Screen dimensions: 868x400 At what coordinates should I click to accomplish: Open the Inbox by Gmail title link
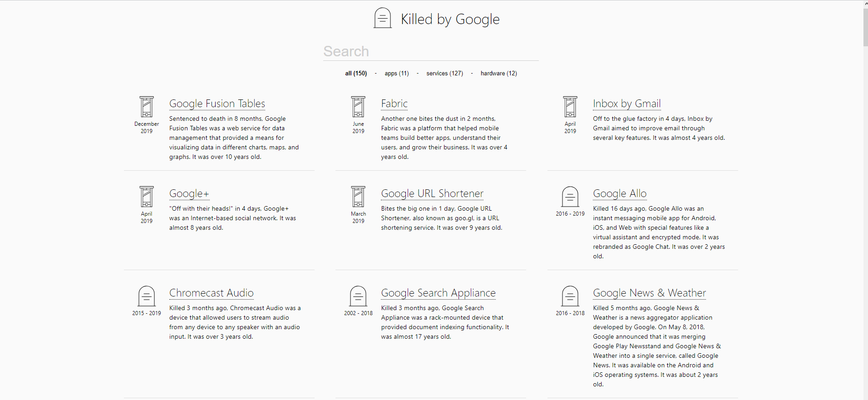coord(626,104)
